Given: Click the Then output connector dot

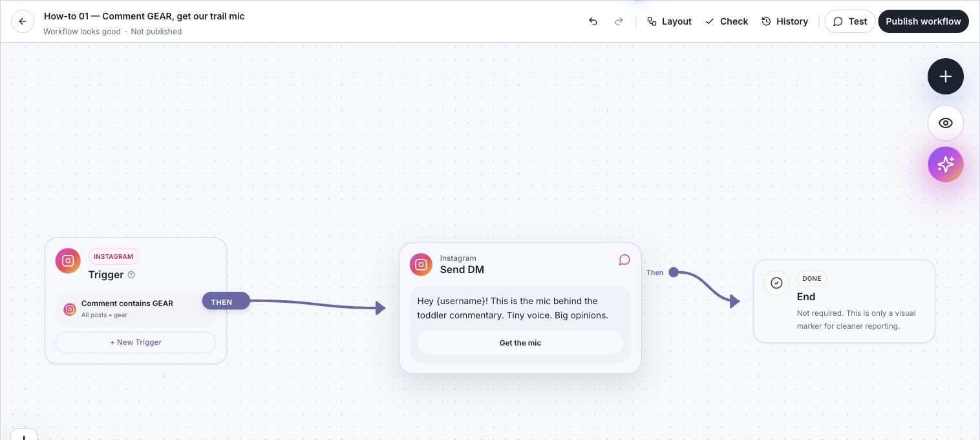Looking at the screenshot, I should [x=674, y=272].
